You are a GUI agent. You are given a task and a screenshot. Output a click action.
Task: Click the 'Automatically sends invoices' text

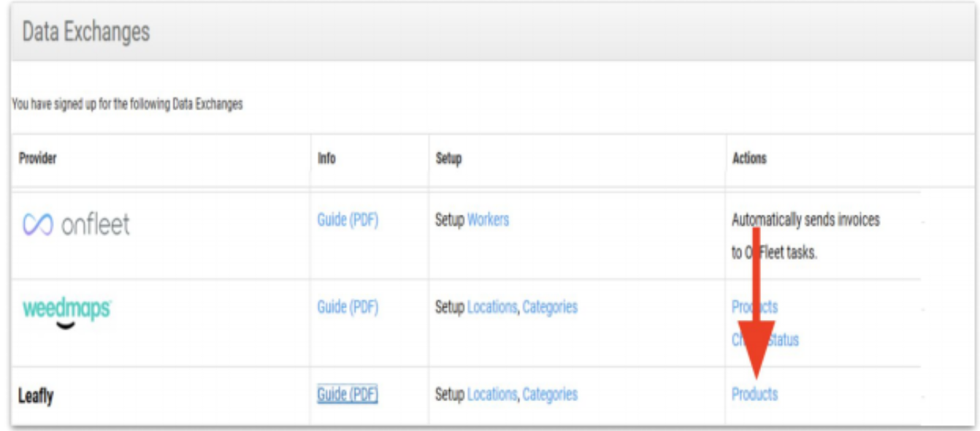(805, 237)
